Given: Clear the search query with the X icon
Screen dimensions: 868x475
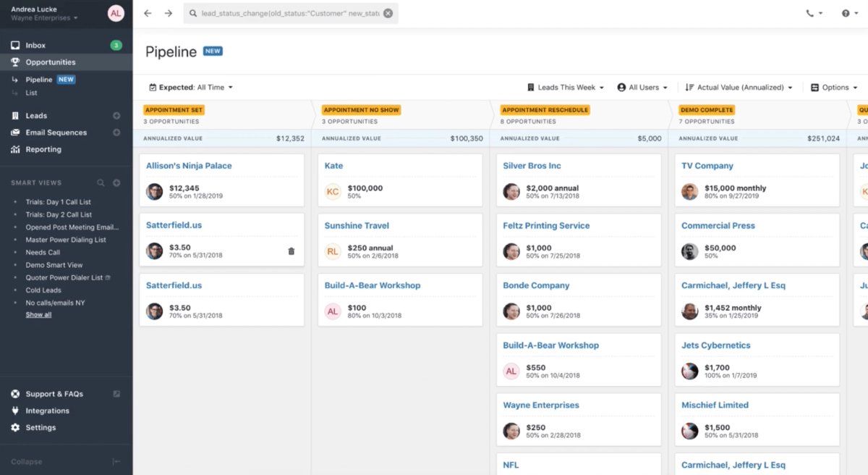Looking at the screenshot, I should click(388, 13).
